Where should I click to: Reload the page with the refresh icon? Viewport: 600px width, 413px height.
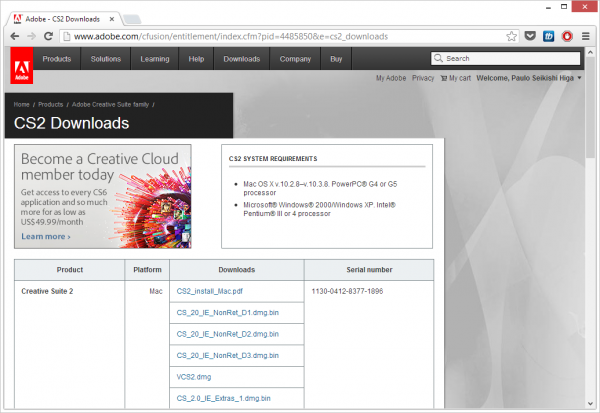click(x=48, y=36)
